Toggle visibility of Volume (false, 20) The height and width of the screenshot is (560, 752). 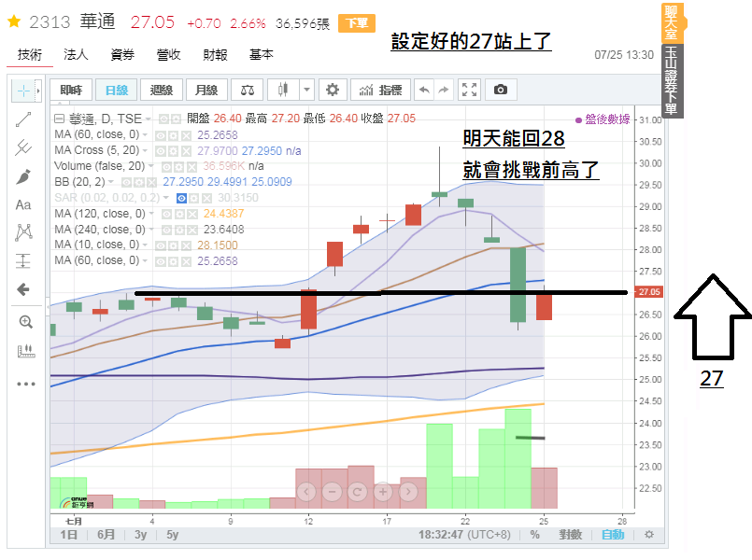tap(167, 167)
